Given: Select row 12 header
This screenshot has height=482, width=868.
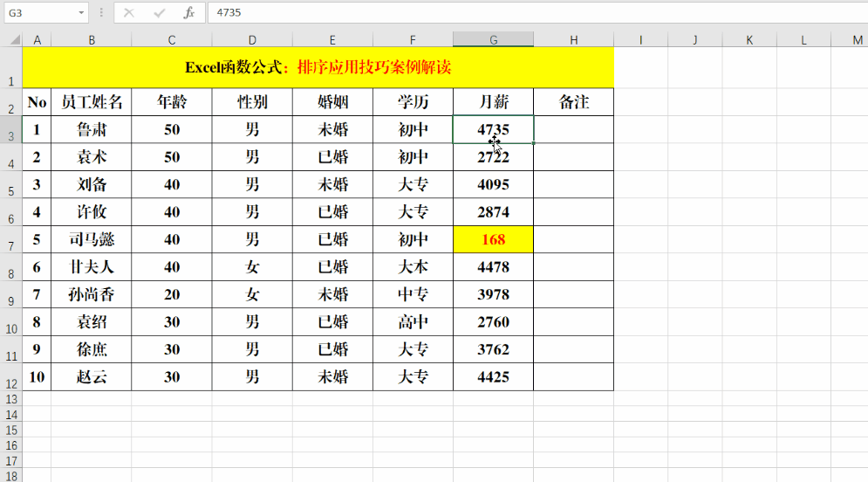Looking at the screenshot, I should point(11,376).
